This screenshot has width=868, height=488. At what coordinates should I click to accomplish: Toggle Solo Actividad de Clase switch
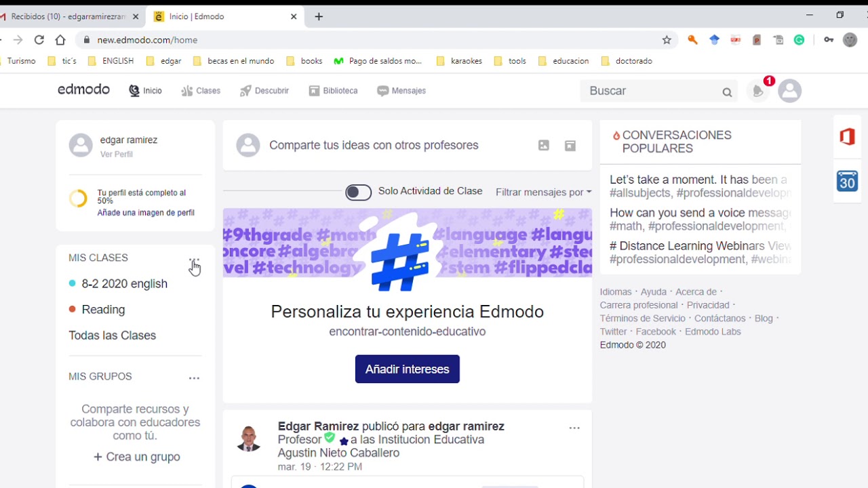[358, 192]
